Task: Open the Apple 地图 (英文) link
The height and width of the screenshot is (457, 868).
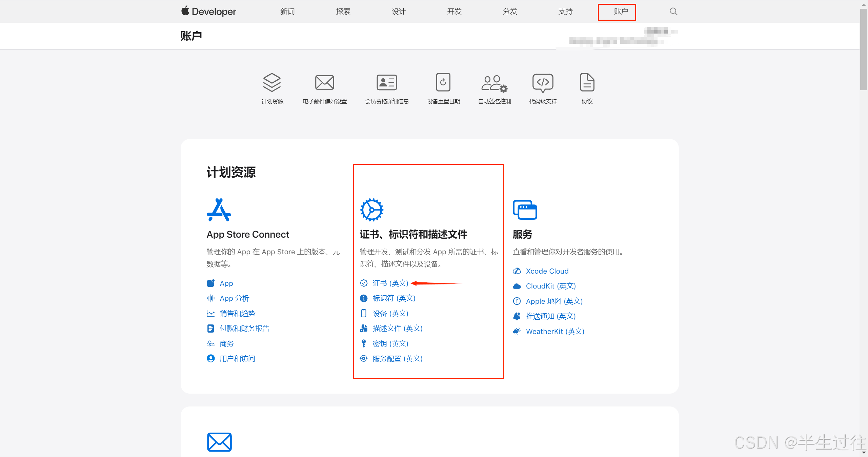Action: (x=554, y=301)
